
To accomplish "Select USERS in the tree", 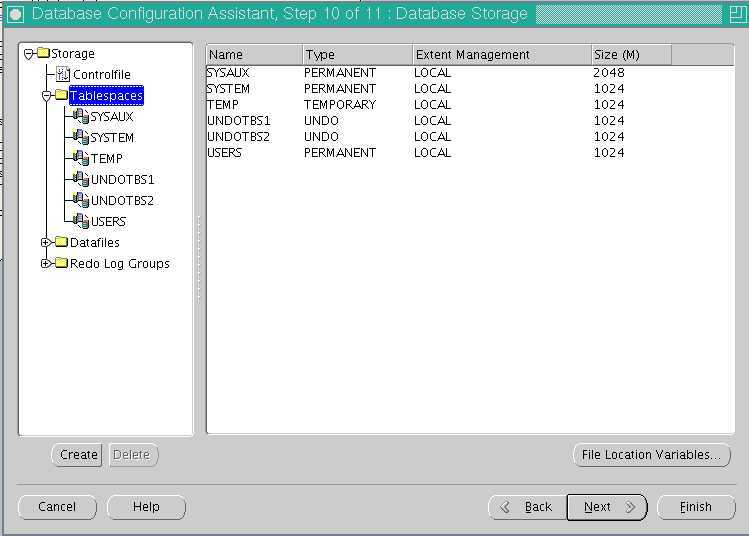I will 108,222.
